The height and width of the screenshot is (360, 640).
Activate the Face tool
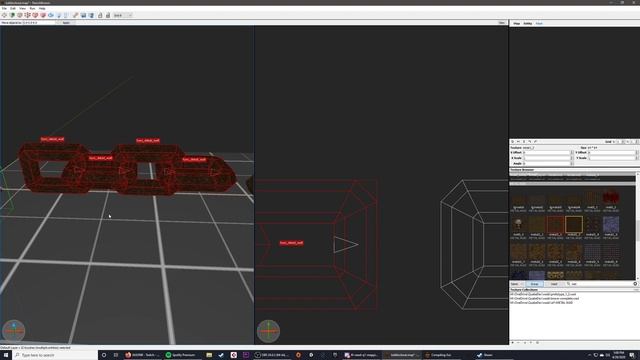[43, 15]
